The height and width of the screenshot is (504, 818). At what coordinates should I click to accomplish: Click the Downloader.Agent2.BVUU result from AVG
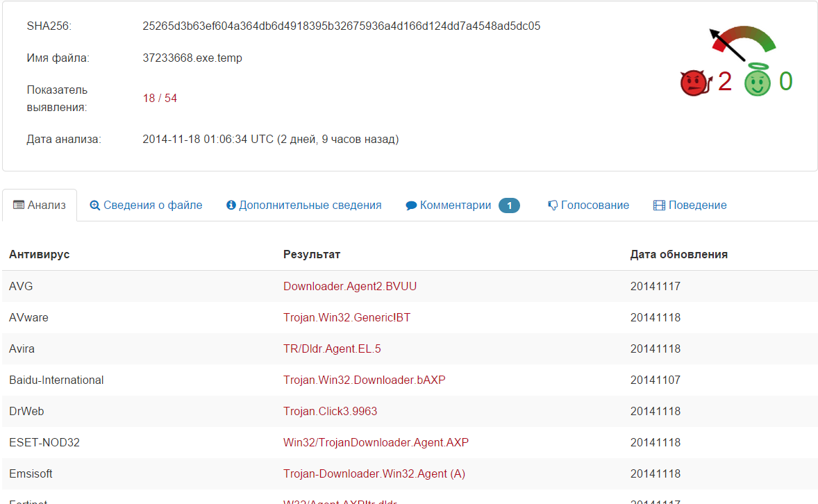(349, 286)
